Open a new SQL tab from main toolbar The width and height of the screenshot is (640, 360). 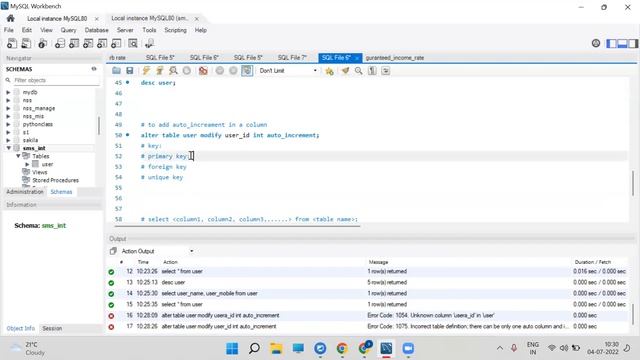[x=12, y=43]
